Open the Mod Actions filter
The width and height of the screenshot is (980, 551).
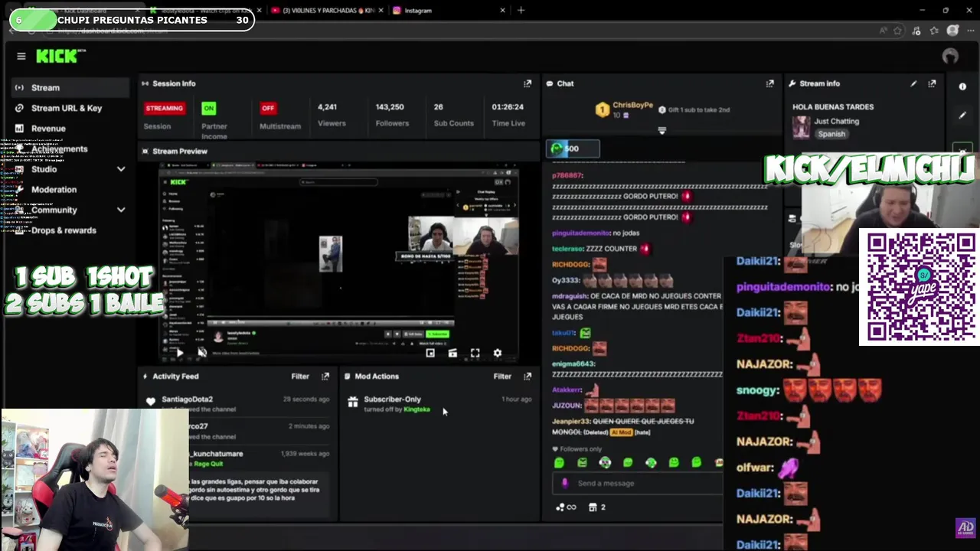502,377
